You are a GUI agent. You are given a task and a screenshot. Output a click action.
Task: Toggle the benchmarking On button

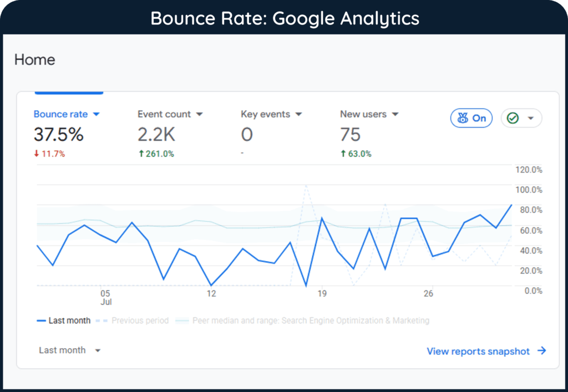coord(471,118)
